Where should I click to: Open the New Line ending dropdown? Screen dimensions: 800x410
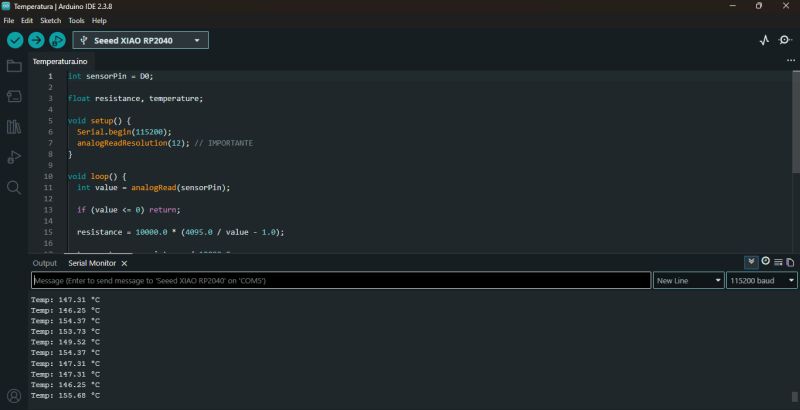[688, 280]
